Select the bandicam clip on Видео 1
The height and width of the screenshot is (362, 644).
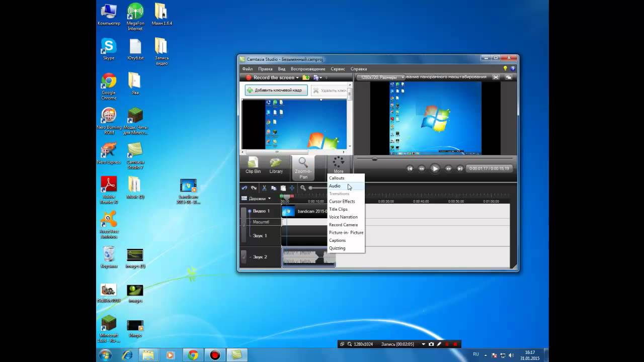304,211
